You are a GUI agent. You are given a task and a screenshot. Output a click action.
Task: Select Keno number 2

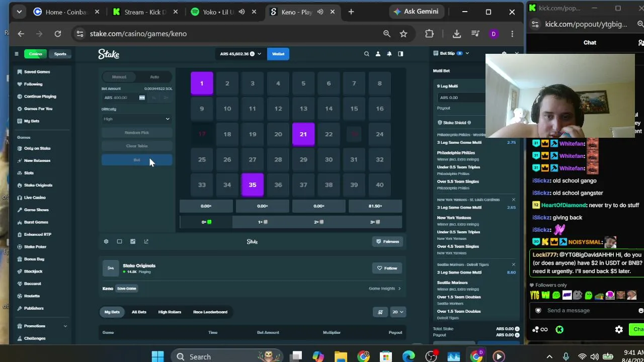(x=227, y=83)
